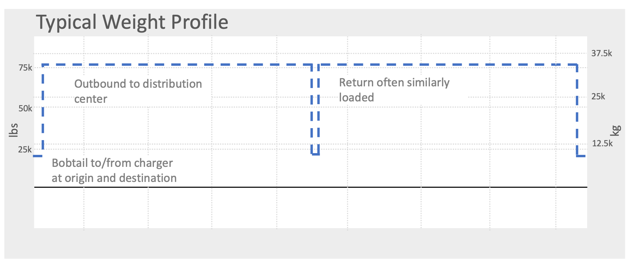Select the lbs vertical axis title
The width and height of the screenshot is (644, 259).
[13, 130]
